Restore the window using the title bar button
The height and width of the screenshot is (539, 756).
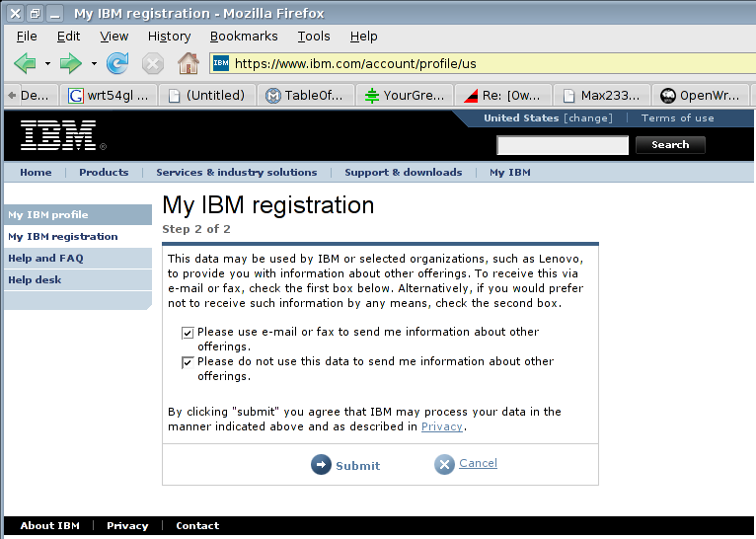[x=36, y=14]
